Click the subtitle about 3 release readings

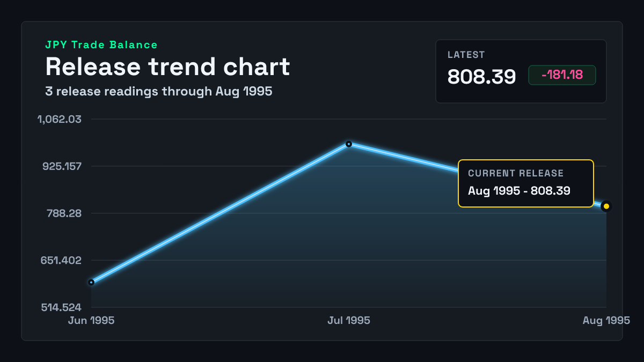159,91
